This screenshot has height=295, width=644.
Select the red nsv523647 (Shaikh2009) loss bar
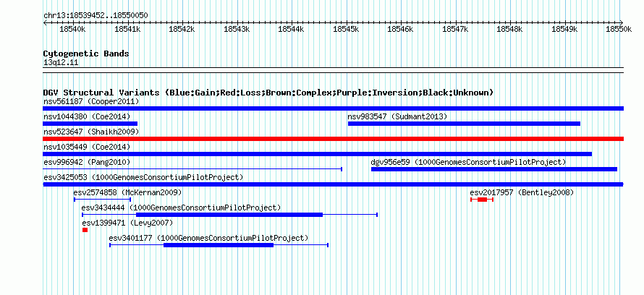333,139
